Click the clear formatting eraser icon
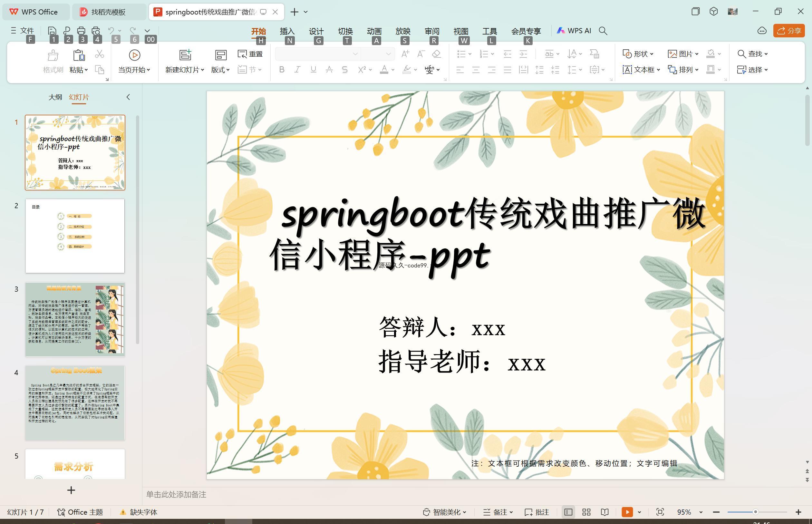This screenshot has width=812, height=524. [x=436, y=54]
